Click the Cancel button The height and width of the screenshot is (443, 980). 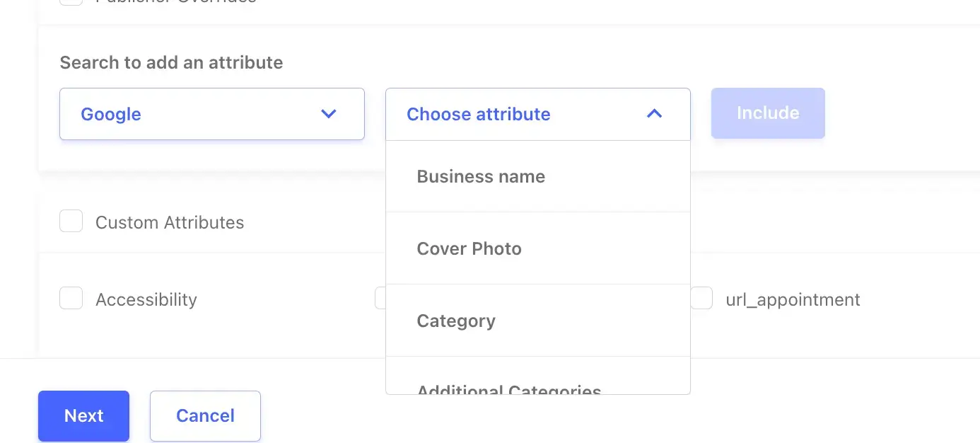point(205,415)
